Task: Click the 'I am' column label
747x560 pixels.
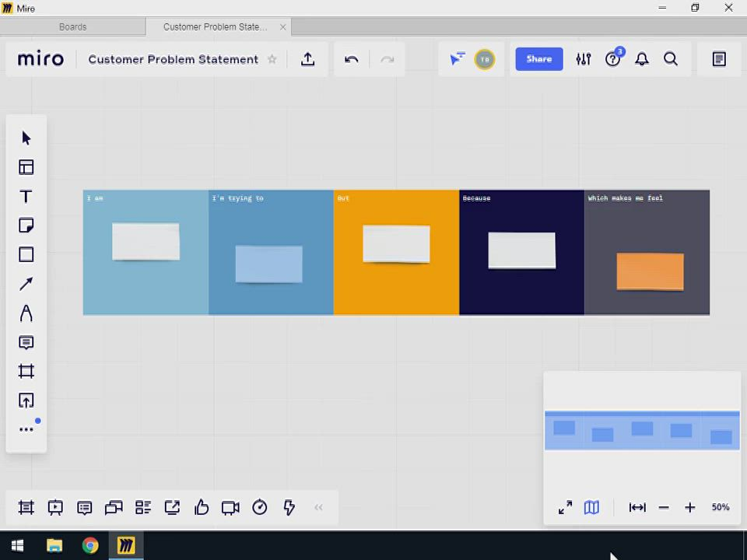Action: pyautogui.click(x=95, y=198)
